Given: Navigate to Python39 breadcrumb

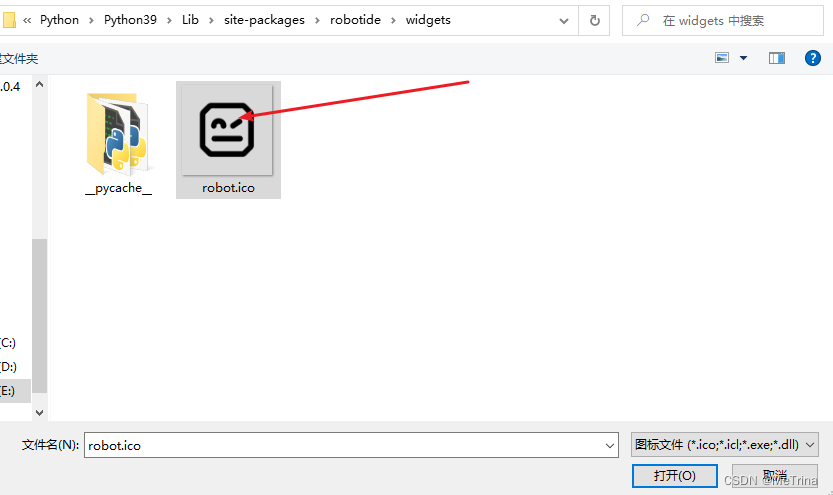Looking at the screenshot, I should point(130,20).
